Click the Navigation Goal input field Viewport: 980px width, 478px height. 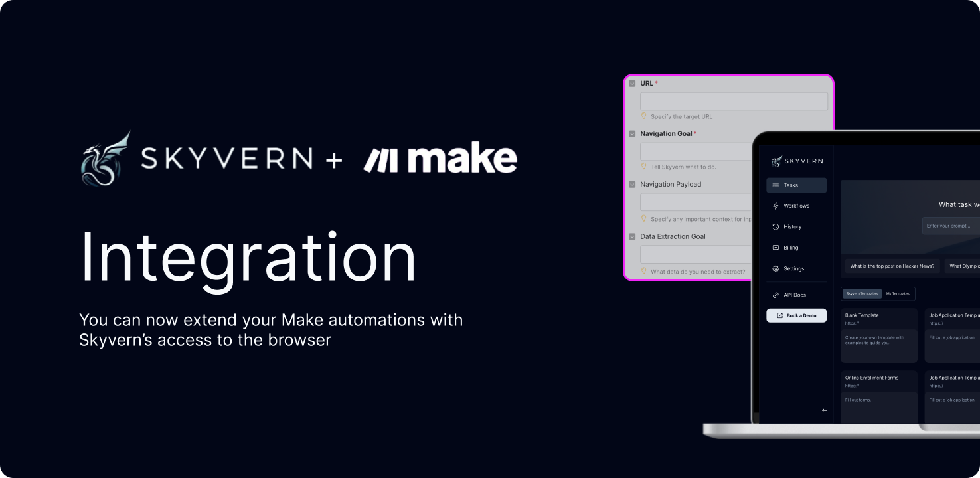[696, 151]
